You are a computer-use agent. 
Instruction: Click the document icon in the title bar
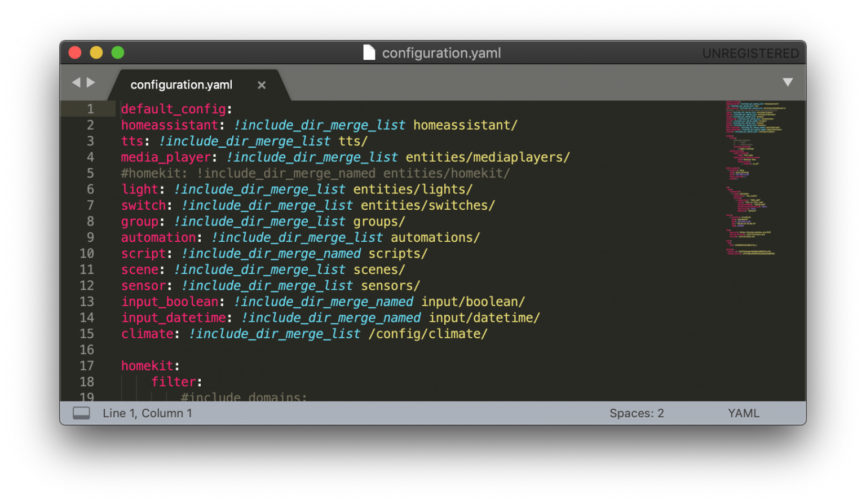coord(369,52)
